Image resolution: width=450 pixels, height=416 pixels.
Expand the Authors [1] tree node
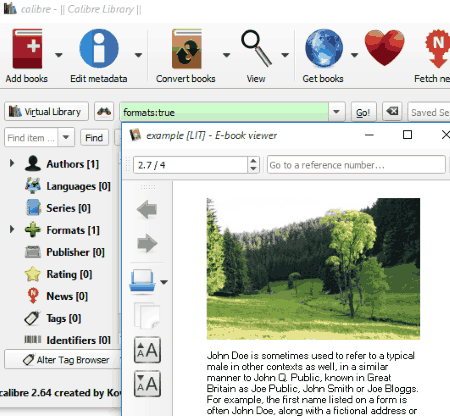point(12,163)
